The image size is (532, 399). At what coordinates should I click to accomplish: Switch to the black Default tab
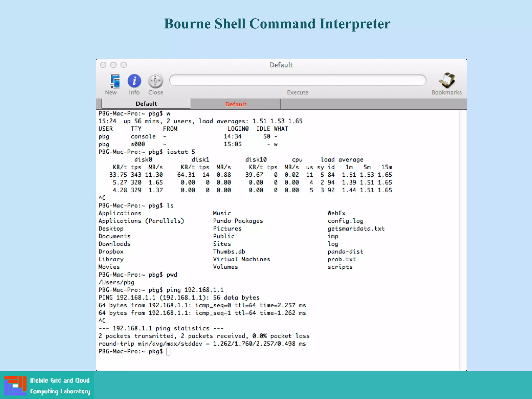[146, 104]
